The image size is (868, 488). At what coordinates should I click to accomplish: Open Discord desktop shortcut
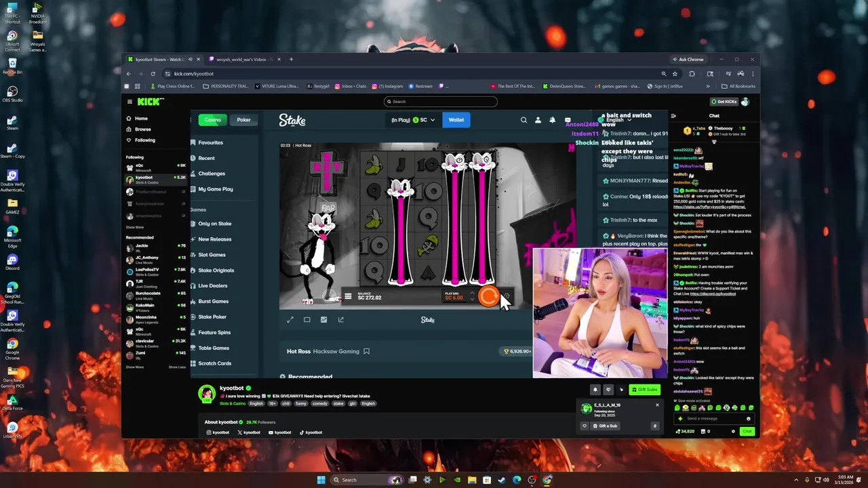[x=12, y=262]
